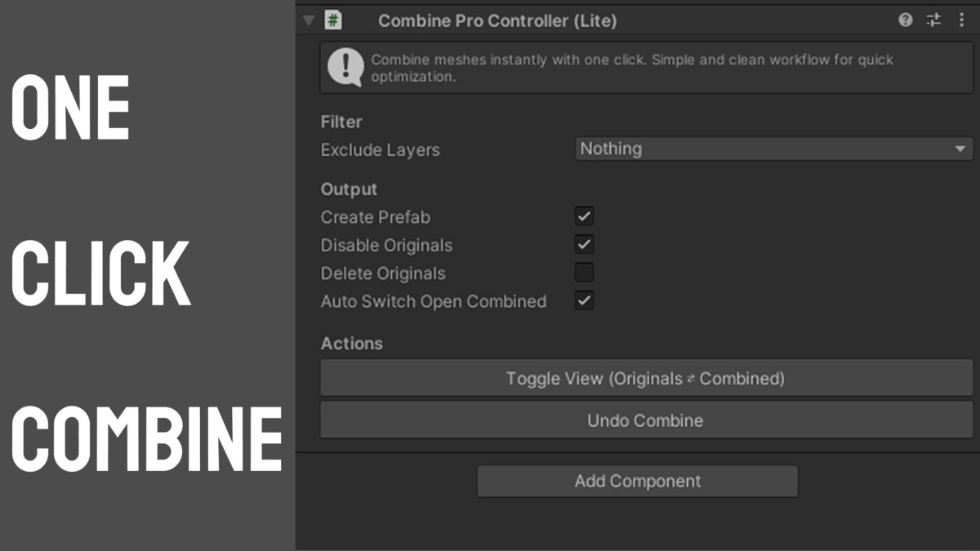The width and height of the screenshot is (980, 551).
Task: Open the component presets icon
Action: [x=933, y=20]
